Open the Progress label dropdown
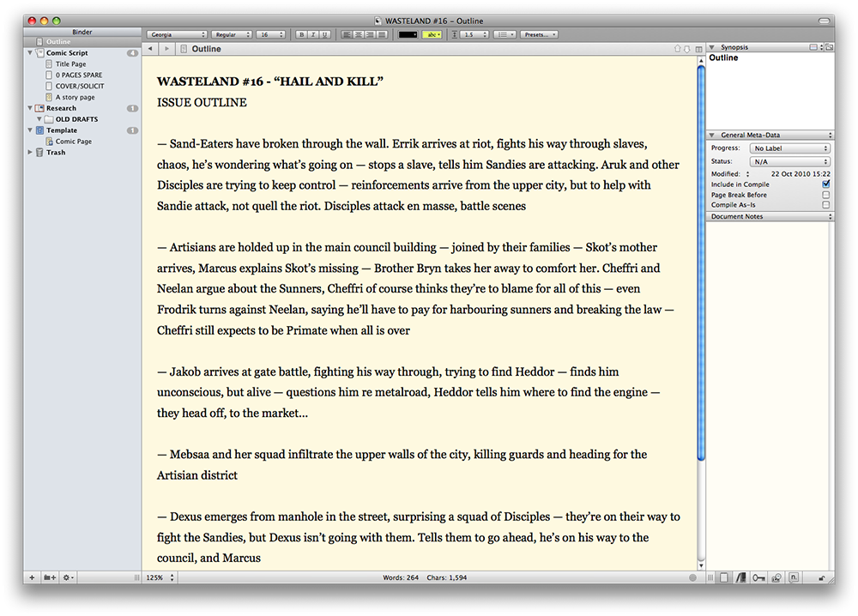The height and width of the screenshot is (616, 858). [789, 148]
